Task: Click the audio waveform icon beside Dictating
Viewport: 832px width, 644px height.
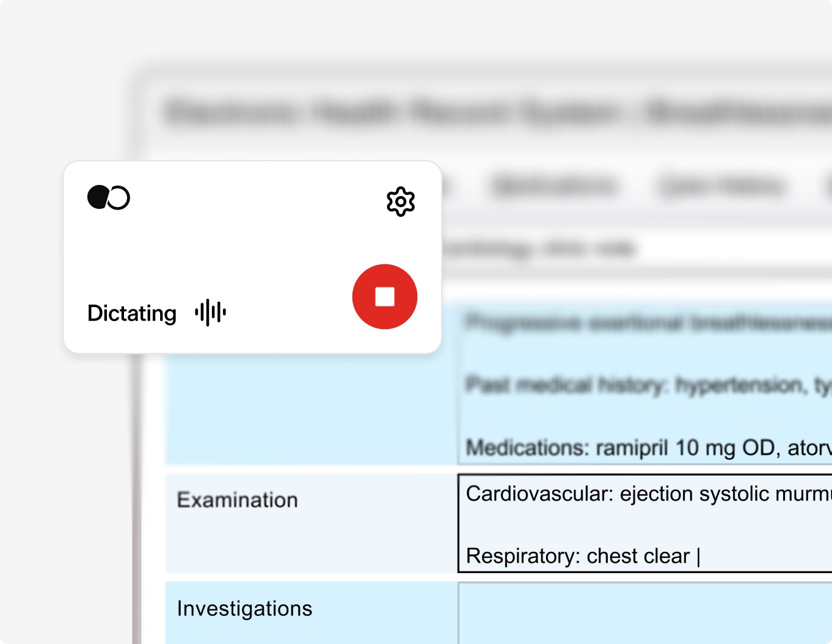Action: click(x=211, y=313)
